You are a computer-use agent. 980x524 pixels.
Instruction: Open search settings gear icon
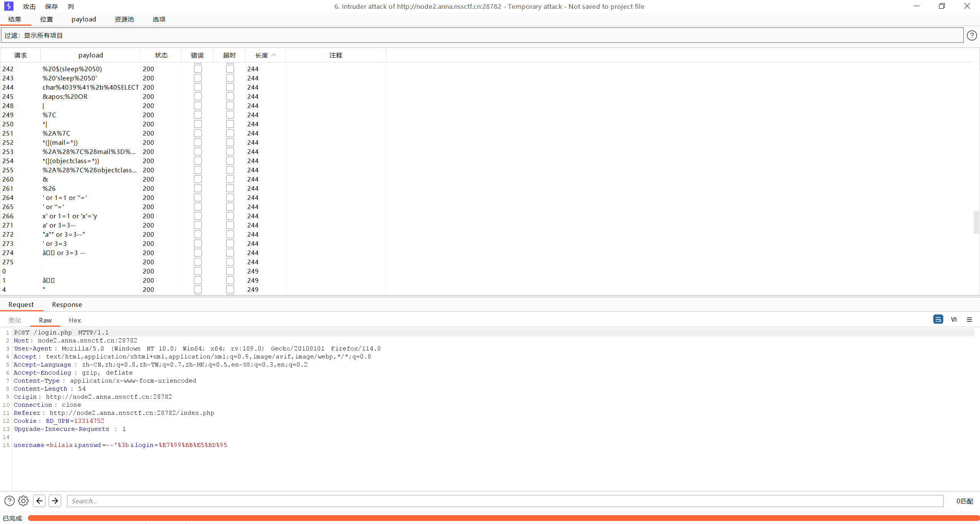pos(23,501)
